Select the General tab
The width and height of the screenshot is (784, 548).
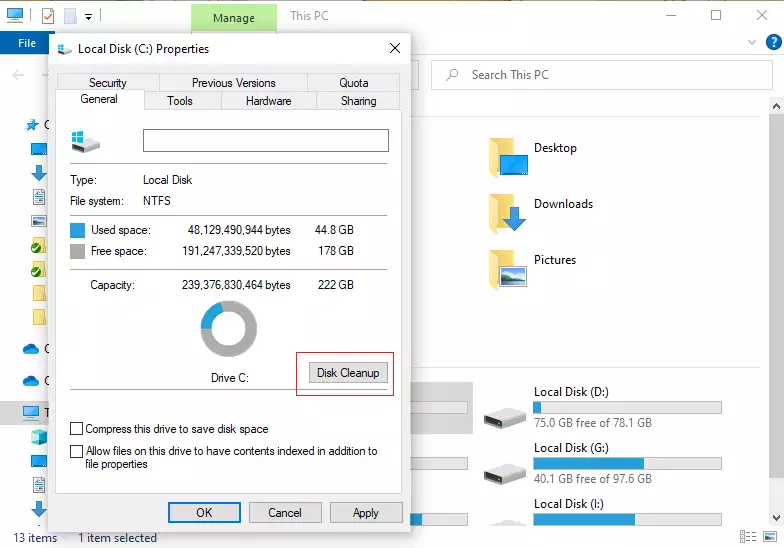99,99
